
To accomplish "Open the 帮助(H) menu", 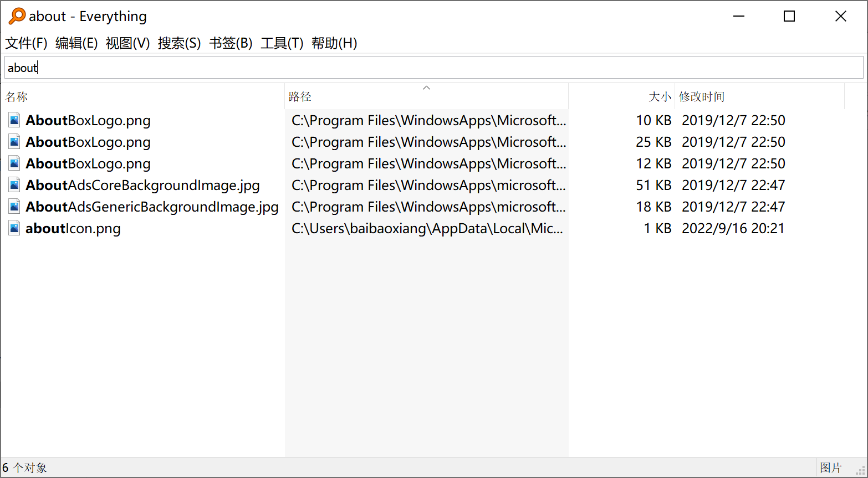I will click(x=334, y=43).
